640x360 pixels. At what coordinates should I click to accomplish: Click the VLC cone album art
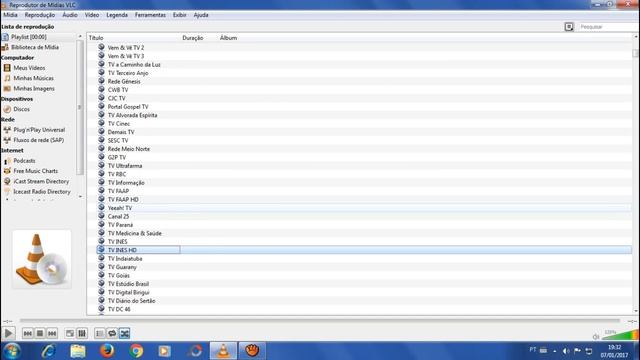click(42, 260)
